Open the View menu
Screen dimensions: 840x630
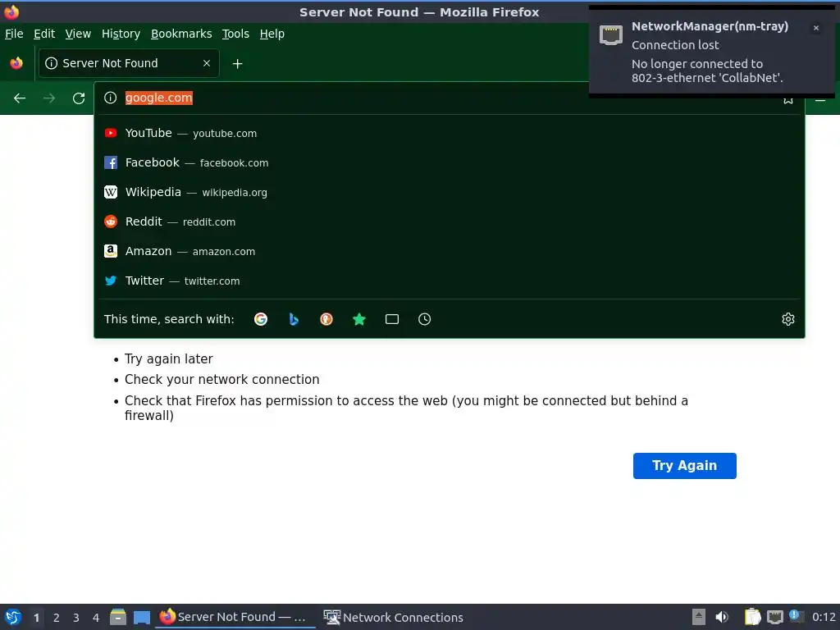[78, 34]
